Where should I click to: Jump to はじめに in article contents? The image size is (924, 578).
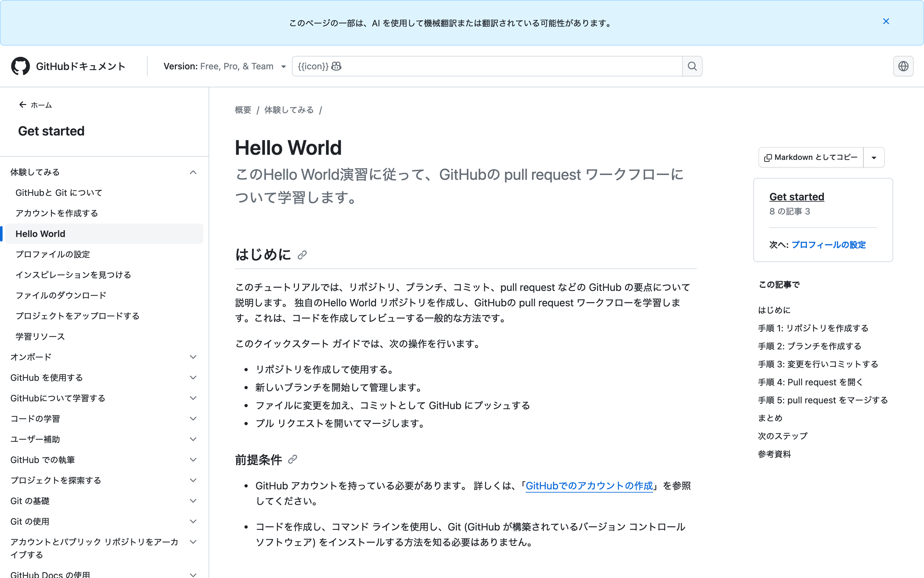point(774,310)
